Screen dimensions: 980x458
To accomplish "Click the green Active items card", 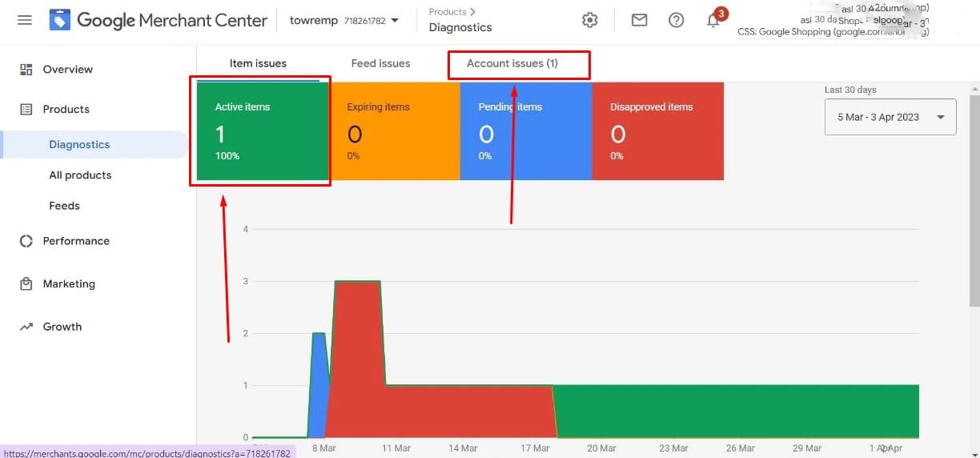I will [263, 131].
